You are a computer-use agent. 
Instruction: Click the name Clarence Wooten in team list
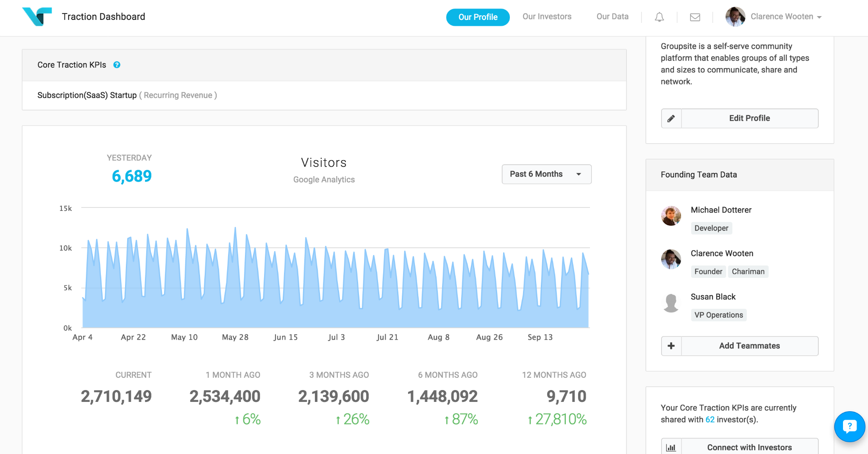pyautogui.click(x=722, y=253)
